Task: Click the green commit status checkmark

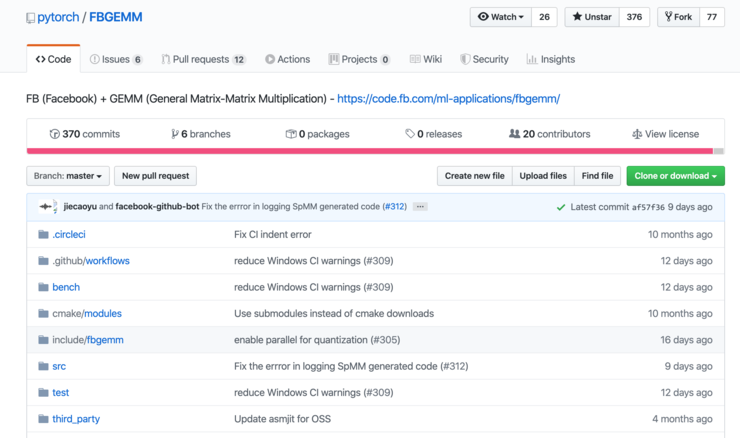Action: [x=560, y=207]
